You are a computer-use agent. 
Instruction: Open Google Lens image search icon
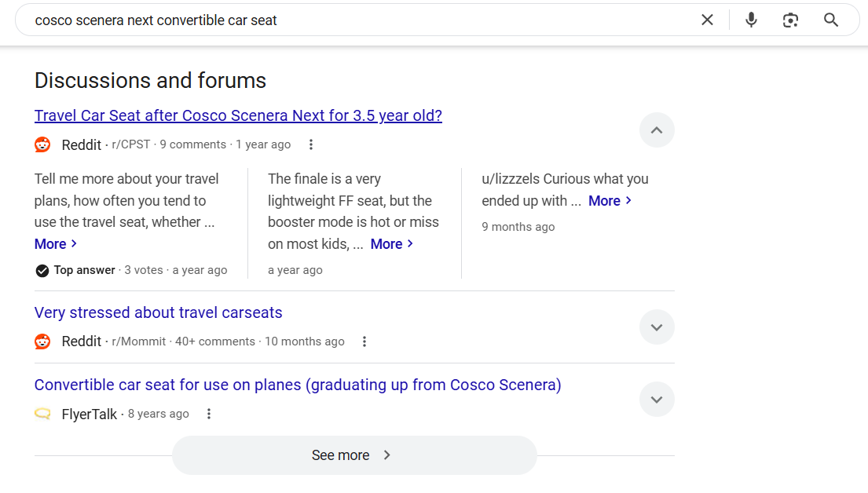pyautogui.click(x=790, y=20)
